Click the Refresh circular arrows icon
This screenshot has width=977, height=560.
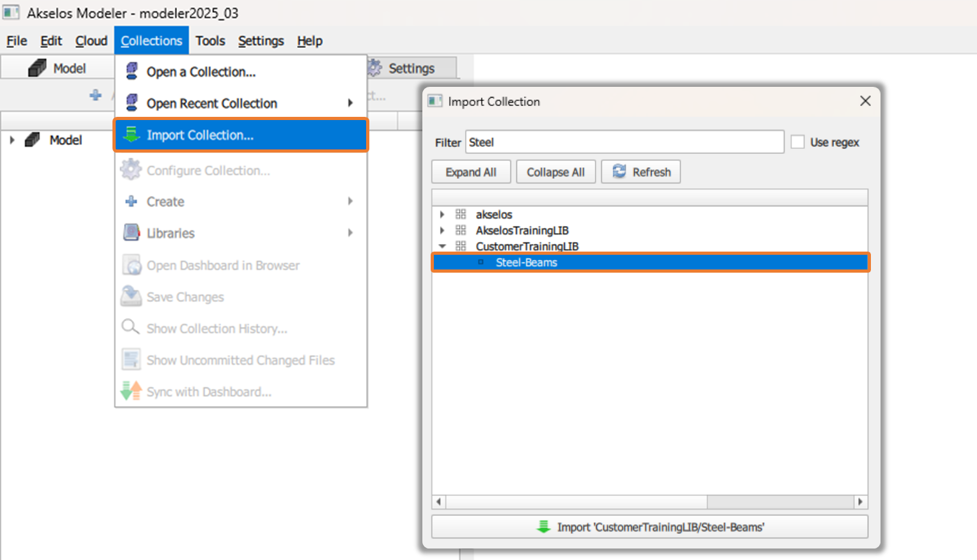pos(619,171)
